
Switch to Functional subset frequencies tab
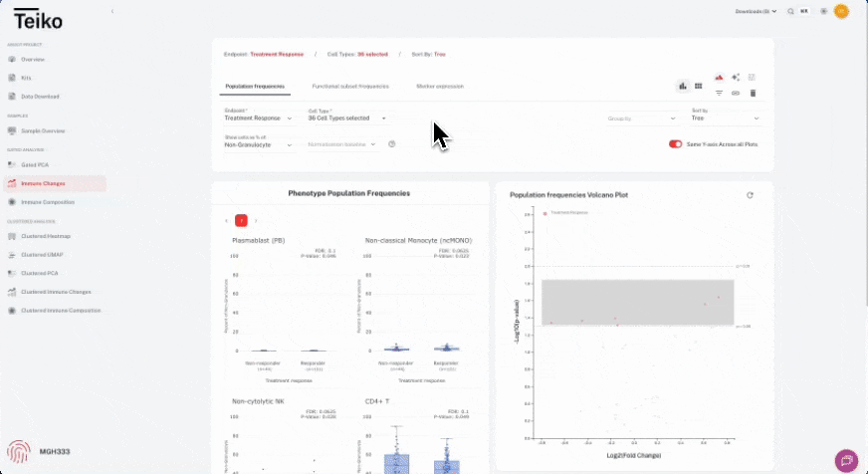coord(350,87)
